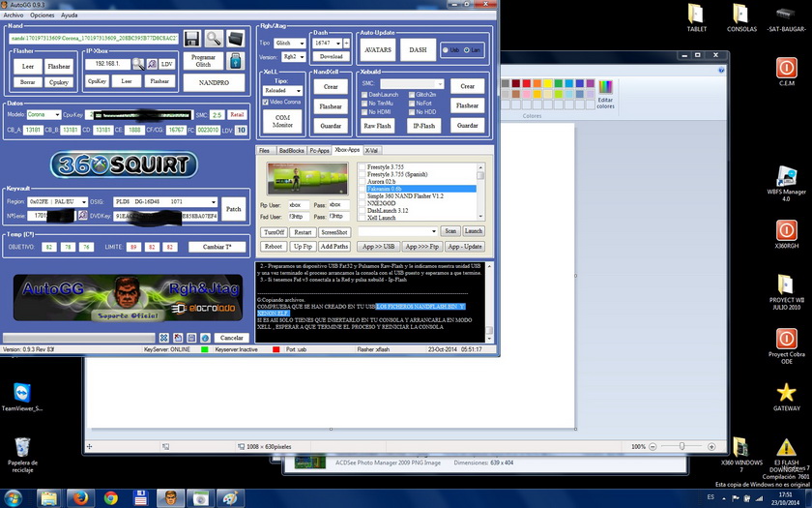
Task: Toggle the Video Corona checkbox
Action: click(265, 103)
